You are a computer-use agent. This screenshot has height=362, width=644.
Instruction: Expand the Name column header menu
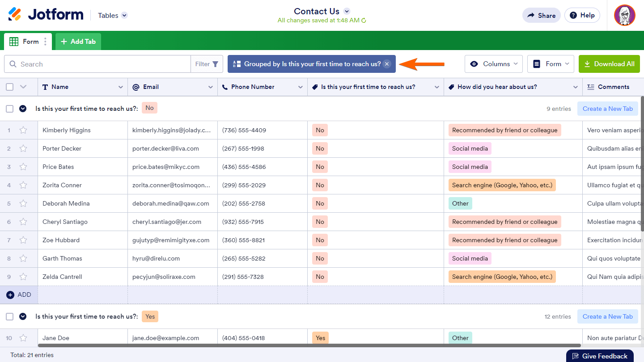[120, 87]
